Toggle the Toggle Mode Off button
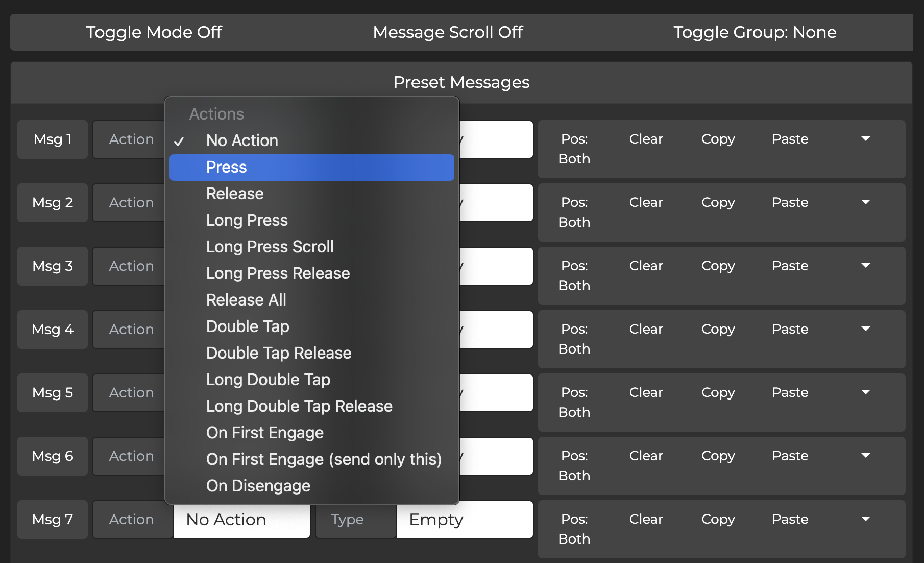Screen dimensions: 924x563 pos(154,32)
